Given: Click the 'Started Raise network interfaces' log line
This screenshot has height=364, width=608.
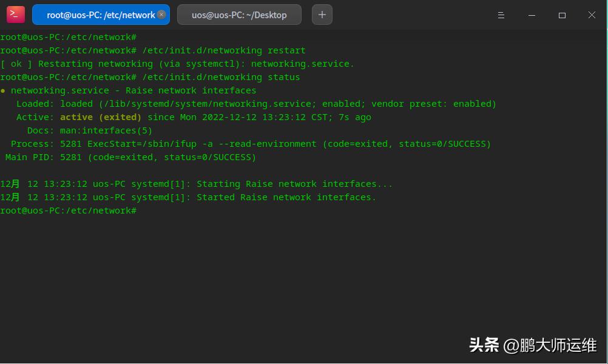Looking at the screenshot, I should [x=285, y=197].
